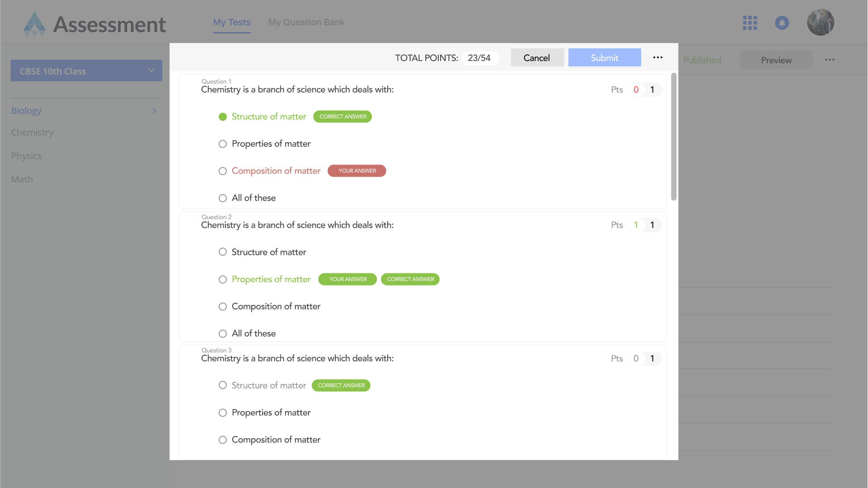Viewport: 868px width, 488px height.
Task: Click the Preview button
Action: pyautogui.click(x=776, y=60)
